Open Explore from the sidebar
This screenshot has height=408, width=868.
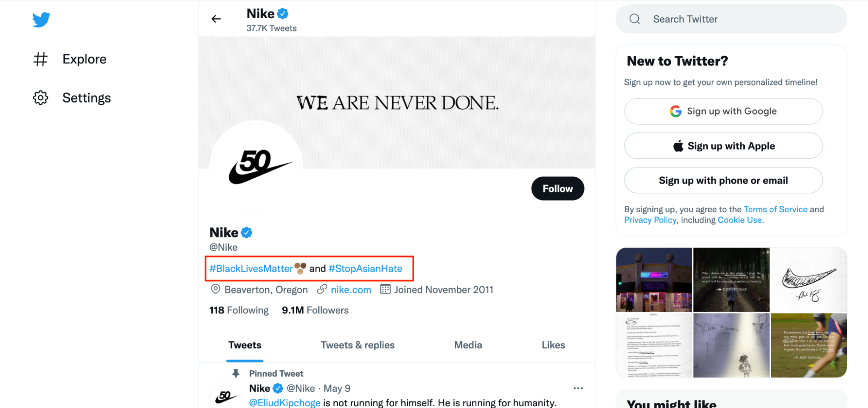(x=84, y=59)
